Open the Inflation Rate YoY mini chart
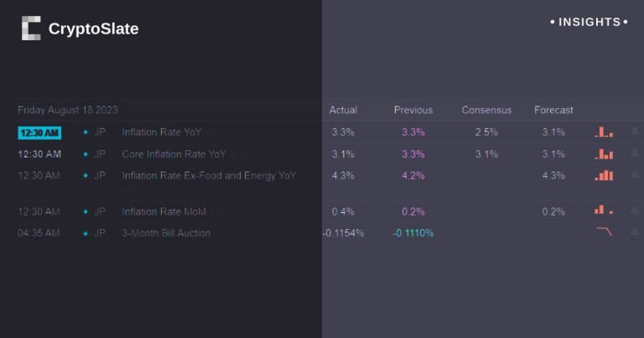Screen dimensions: 644x338 604,132
